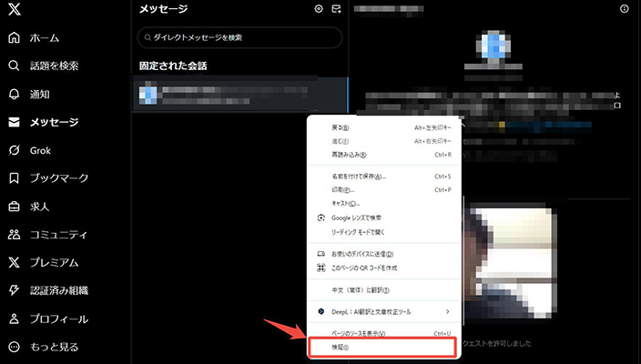Screen dimensions: 641x364
Task: Open message settings gear icon
Action: pyautogui.click(x=319, y=8)
